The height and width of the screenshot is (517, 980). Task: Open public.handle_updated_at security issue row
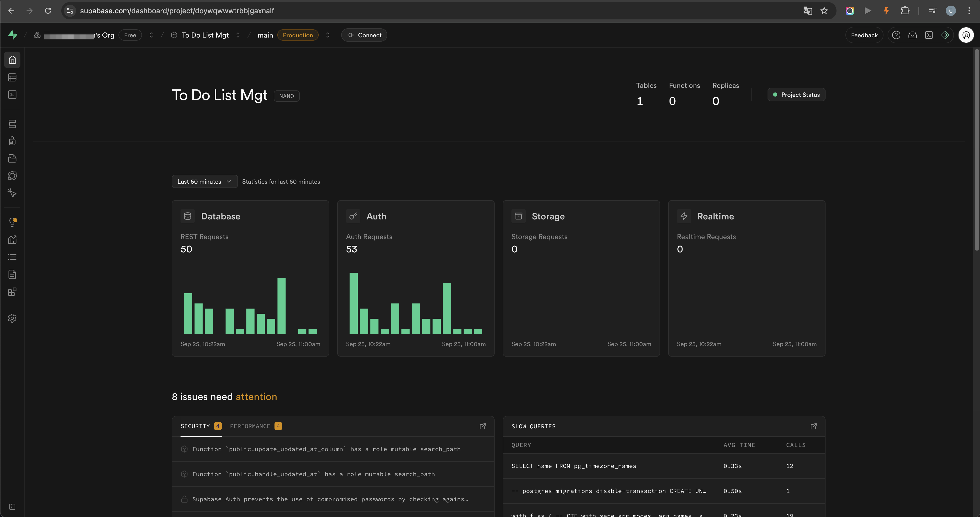click(333, 474)
